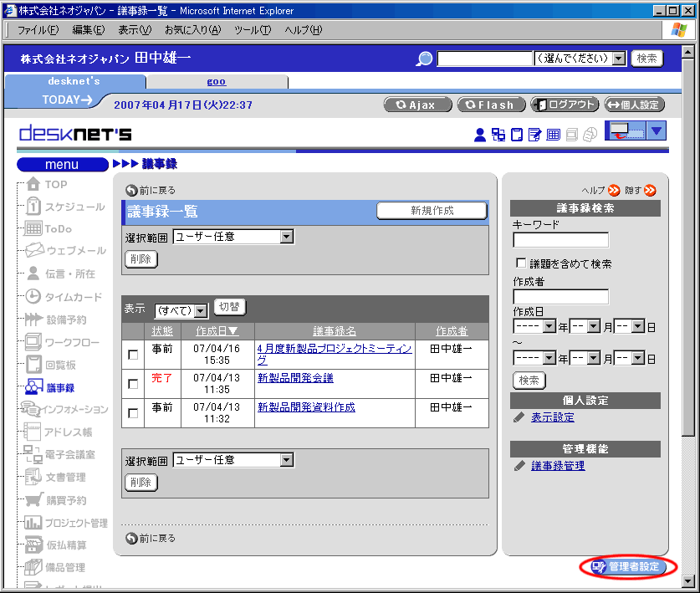Open the (選んでください) search dropdown
Image resolution: width=700 pixels, height=593 pixels.
(x=580, y=59)
